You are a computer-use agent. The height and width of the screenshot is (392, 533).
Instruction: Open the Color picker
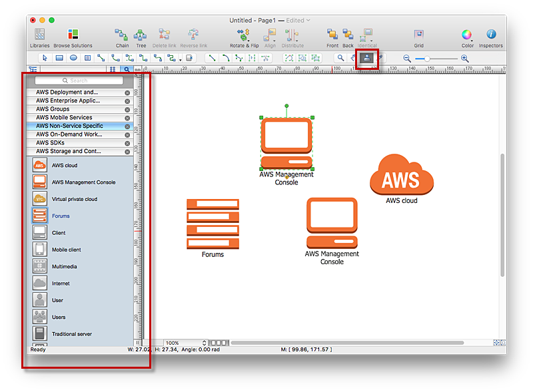467,38
